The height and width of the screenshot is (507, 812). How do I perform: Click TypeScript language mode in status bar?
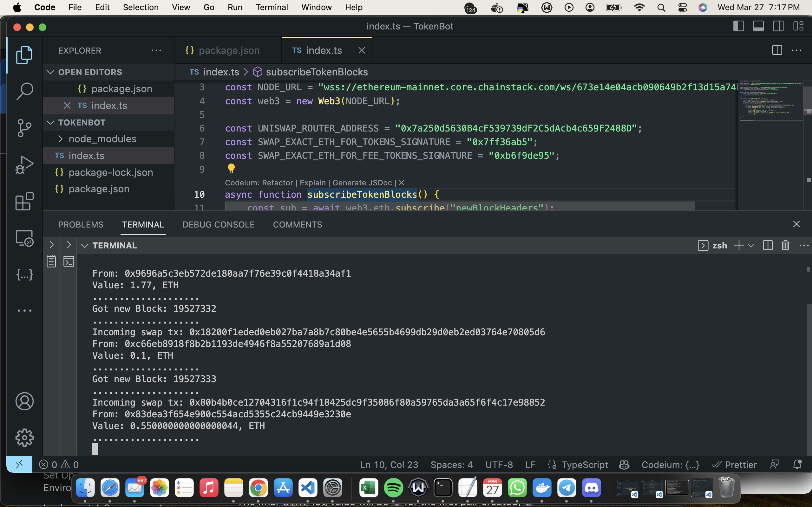584,465
